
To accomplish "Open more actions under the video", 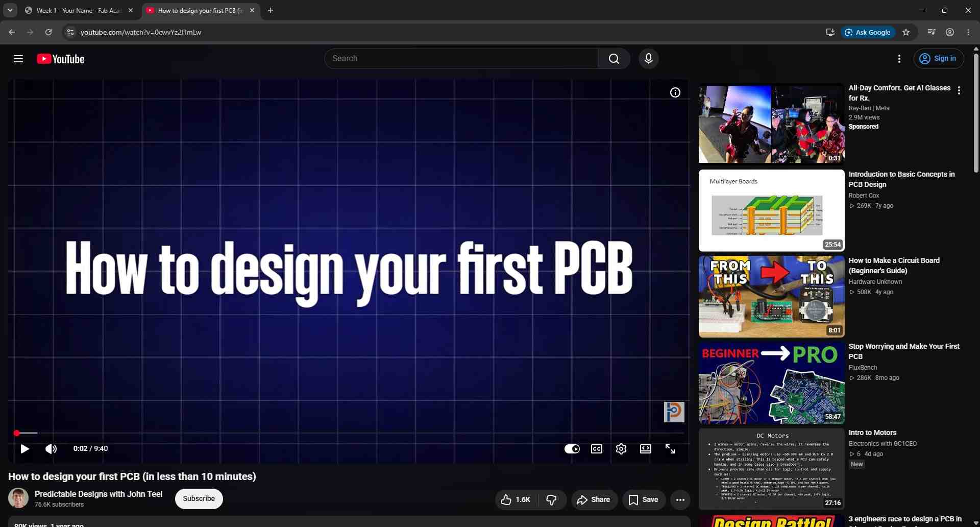I will [x=680, y=500].
